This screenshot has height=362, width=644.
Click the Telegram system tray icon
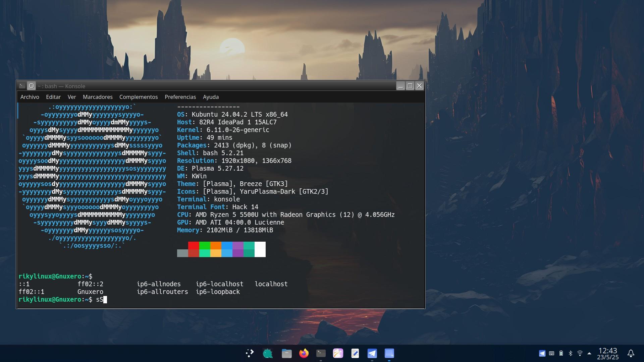542,353
